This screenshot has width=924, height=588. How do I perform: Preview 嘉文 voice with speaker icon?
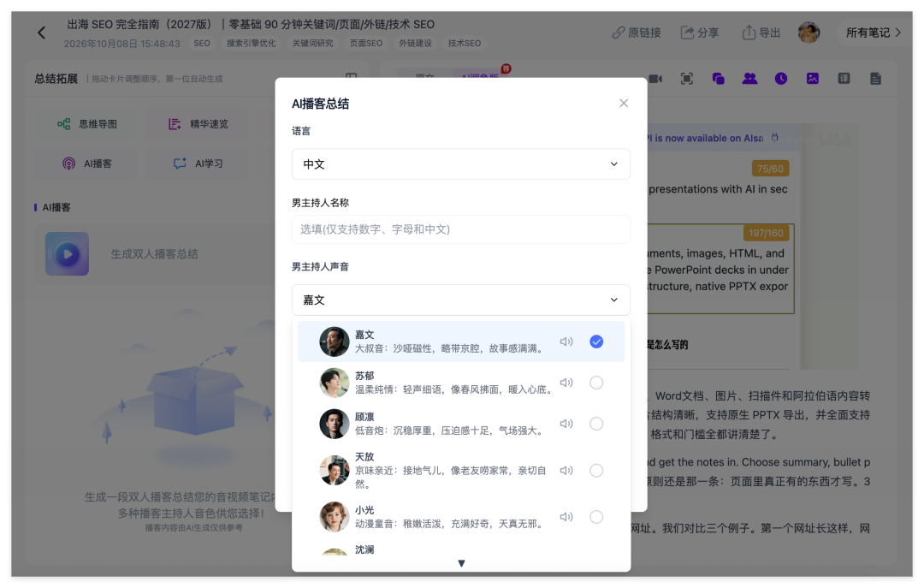click(566, 342)
